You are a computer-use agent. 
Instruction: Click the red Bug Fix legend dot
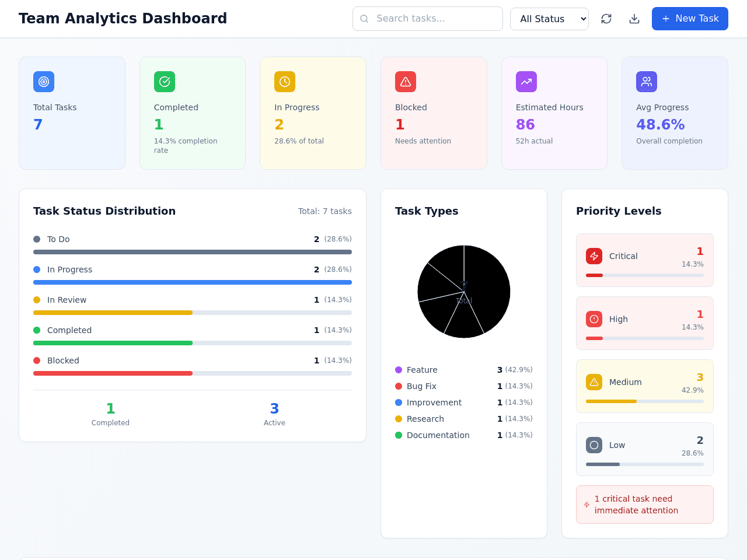(399, 386)
